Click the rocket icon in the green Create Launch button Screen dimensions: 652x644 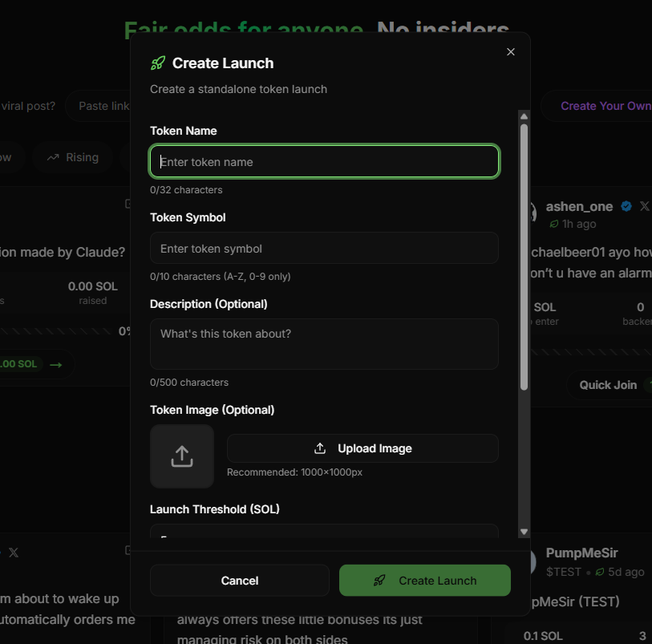(x=380, y=581)
